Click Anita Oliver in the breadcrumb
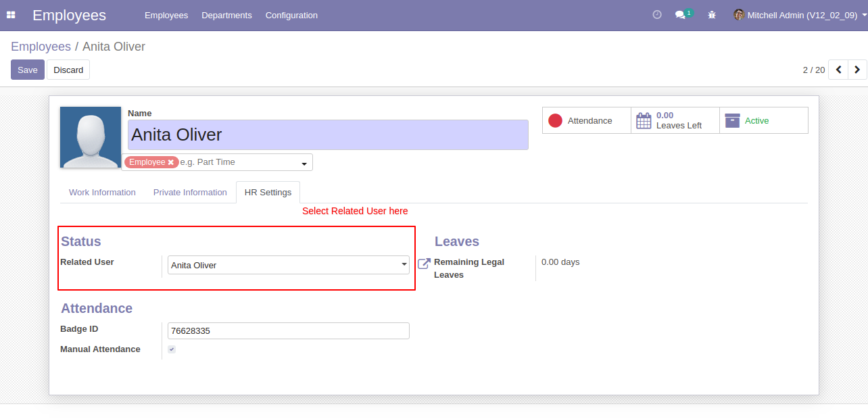Viewport: 868px width, 419px height. [x=114, y=47]
